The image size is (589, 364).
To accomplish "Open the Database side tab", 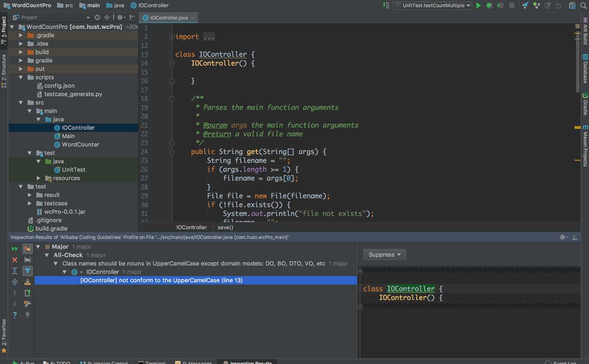I will 585,69.
